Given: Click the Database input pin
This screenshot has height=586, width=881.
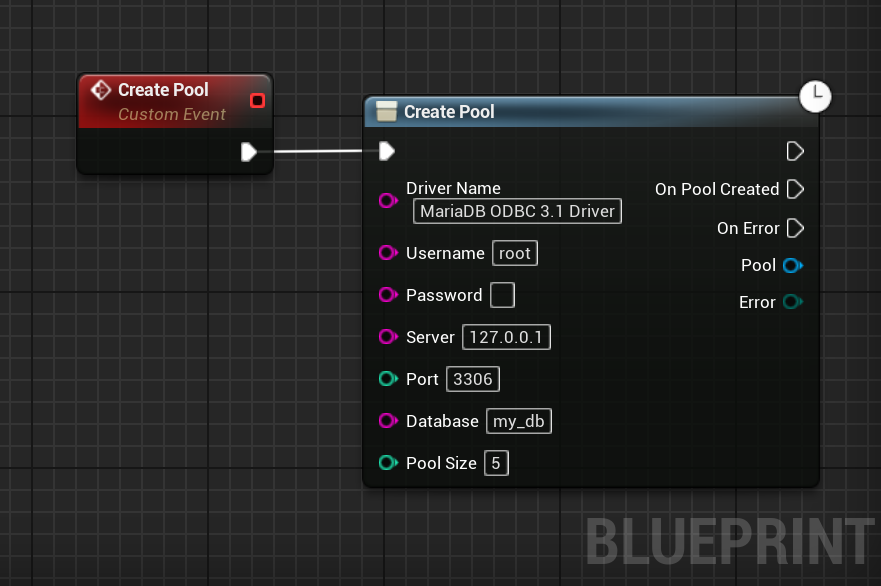Looking at the screenshot, I should coord(388,420).
